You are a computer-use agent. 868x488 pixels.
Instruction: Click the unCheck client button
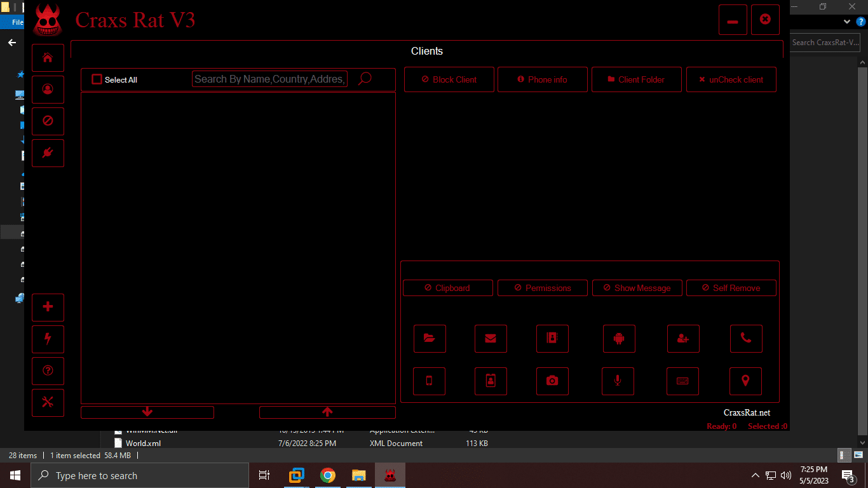[731, 79]
